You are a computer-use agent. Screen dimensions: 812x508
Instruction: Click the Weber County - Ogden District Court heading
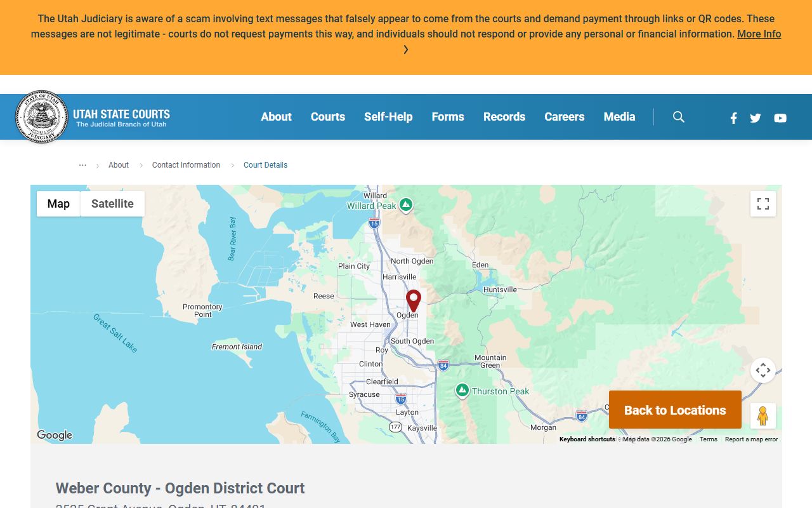click(180, 488)
